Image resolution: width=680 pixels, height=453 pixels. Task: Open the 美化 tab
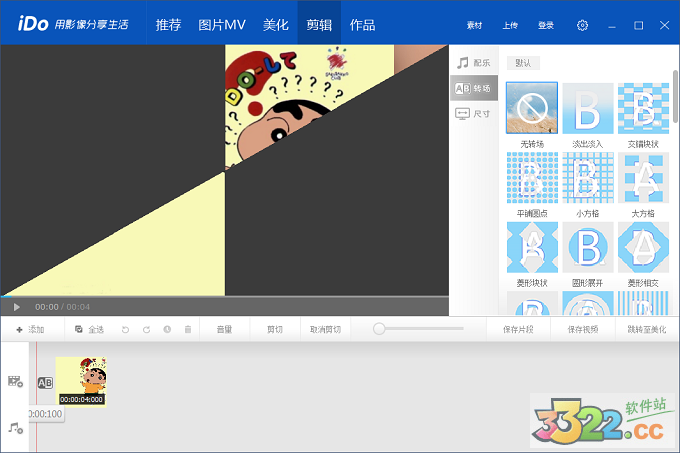[275, 25]
